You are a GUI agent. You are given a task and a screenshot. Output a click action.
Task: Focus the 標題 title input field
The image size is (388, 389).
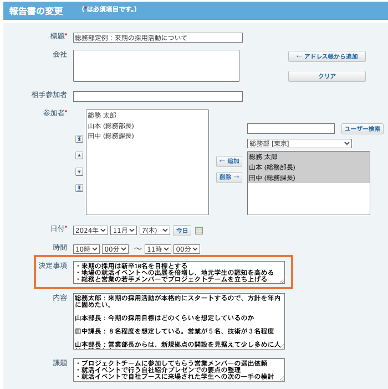(x=158, y=38)
